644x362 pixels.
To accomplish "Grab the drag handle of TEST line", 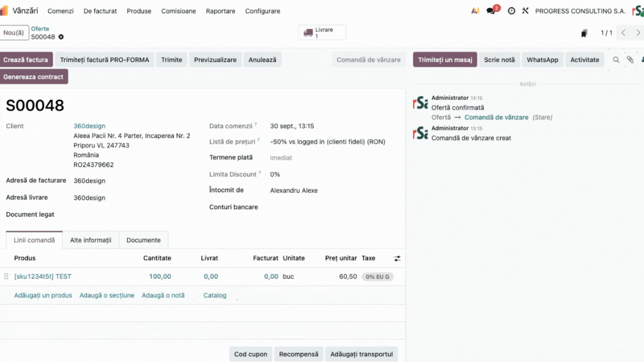I will click(6, 277).
